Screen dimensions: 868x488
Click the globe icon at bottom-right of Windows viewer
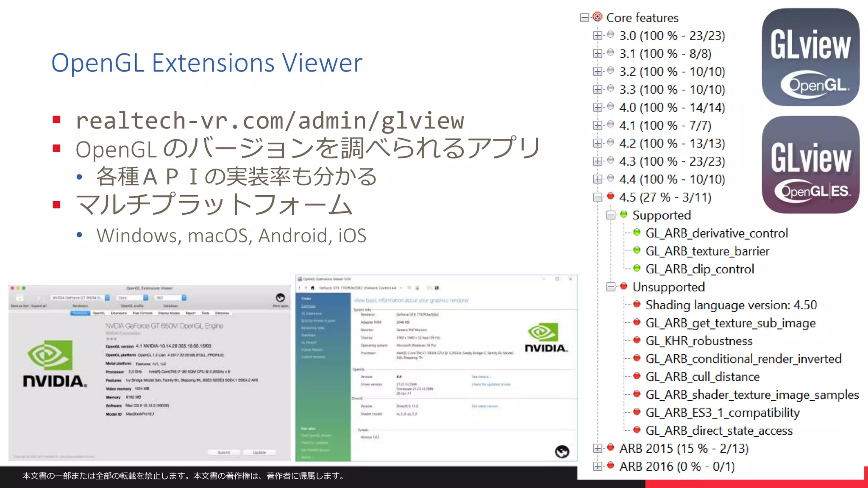(x=562, y=452)
